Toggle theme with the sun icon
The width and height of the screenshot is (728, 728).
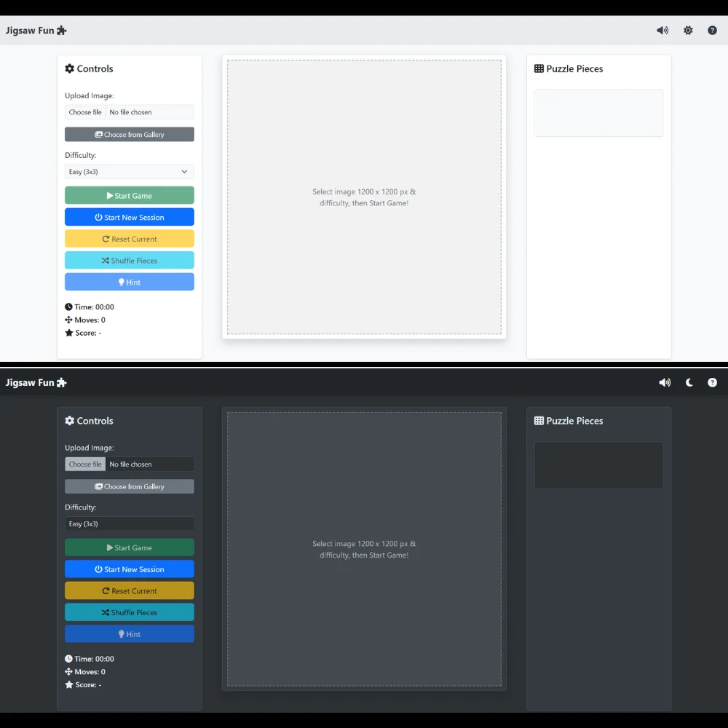(x=688, y=30)
